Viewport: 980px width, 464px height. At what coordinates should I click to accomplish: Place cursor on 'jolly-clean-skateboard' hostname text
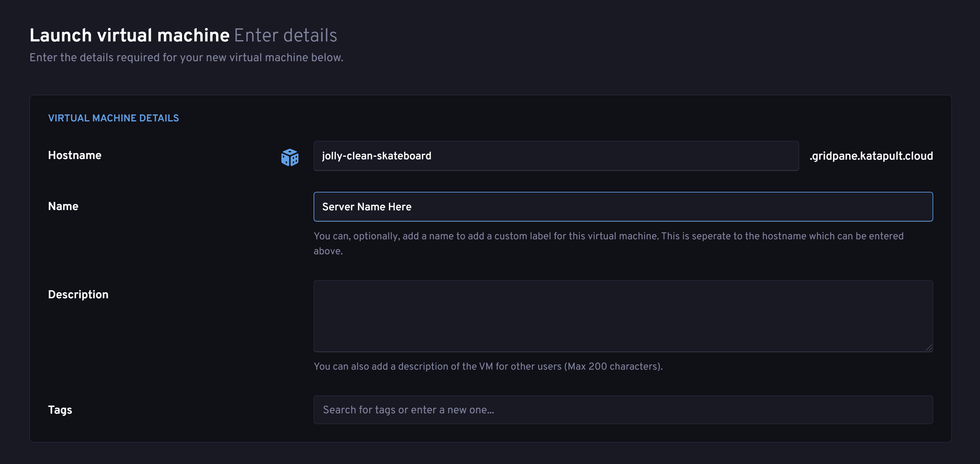coord(376,156)
